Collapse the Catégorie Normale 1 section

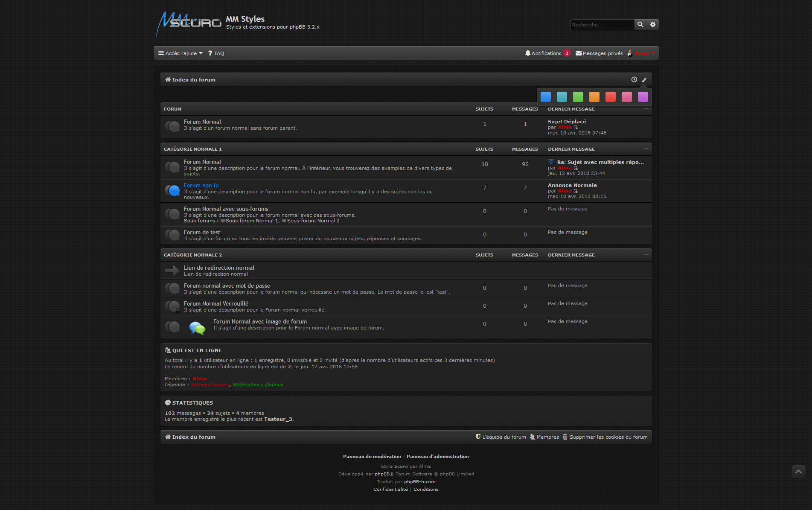(646, 149)
